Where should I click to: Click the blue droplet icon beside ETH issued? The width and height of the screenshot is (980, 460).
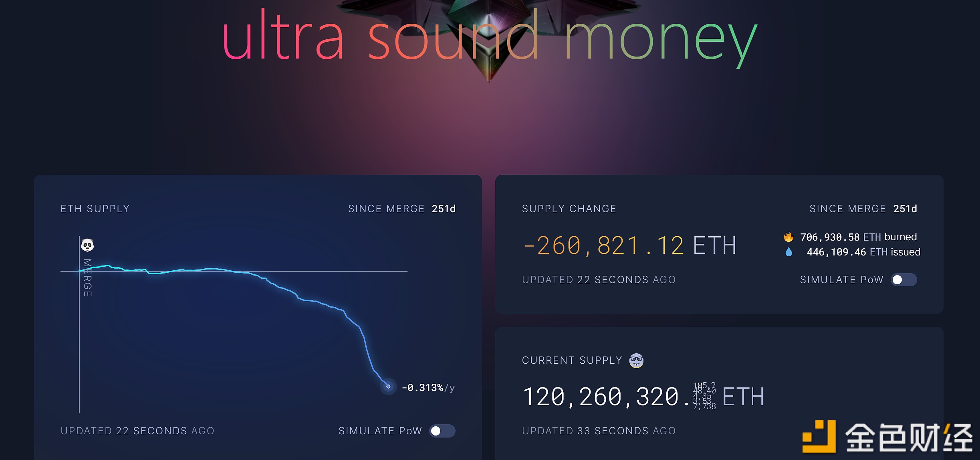click(788, 252)
